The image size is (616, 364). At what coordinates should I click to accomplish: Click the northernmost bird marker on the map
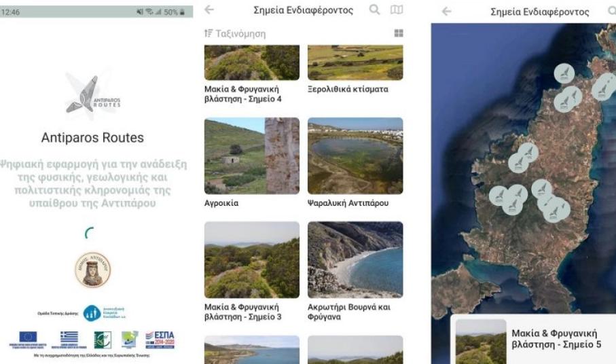click(564, 73)
